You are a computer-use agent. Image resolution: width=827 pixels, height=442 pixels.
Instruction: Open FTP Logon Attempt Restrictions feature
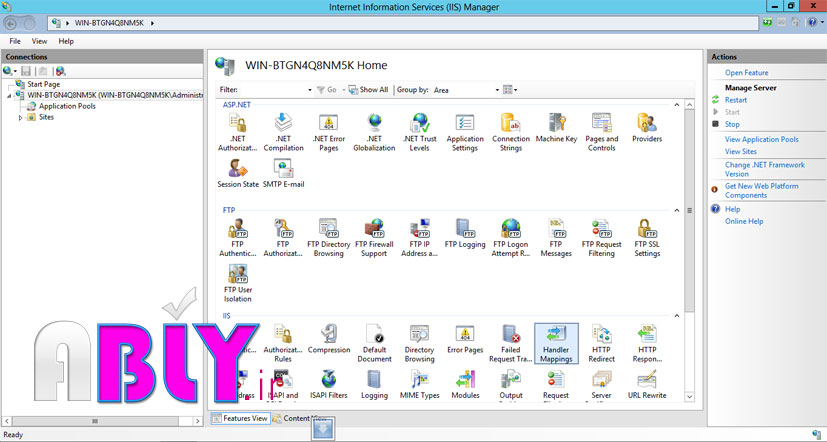coord(511,238)
